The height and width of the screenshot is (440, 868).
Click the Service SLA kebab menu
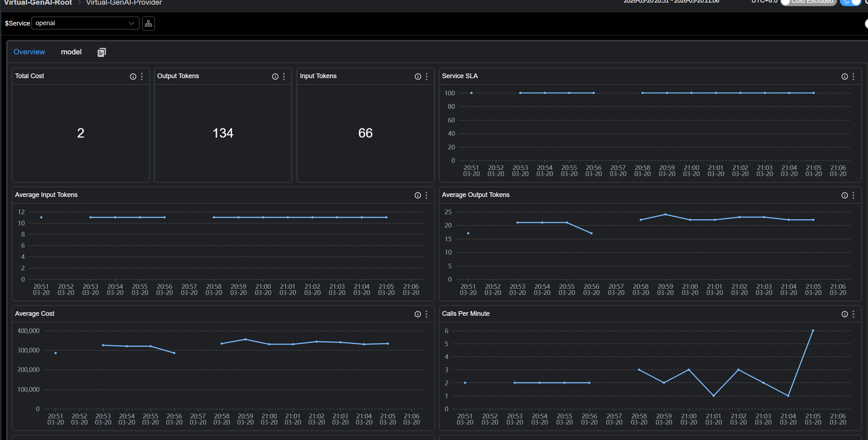(x=853, y=76)
